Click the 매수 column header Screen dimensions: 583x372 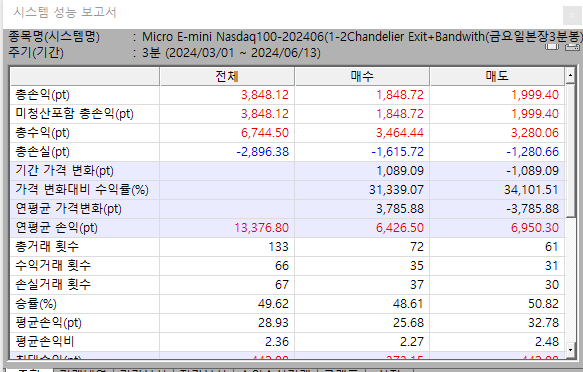362,76
